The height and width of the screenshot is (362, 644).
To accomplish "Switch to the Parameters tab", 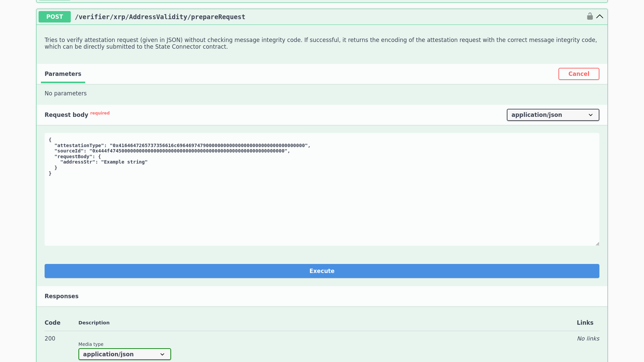I will 63,74.
